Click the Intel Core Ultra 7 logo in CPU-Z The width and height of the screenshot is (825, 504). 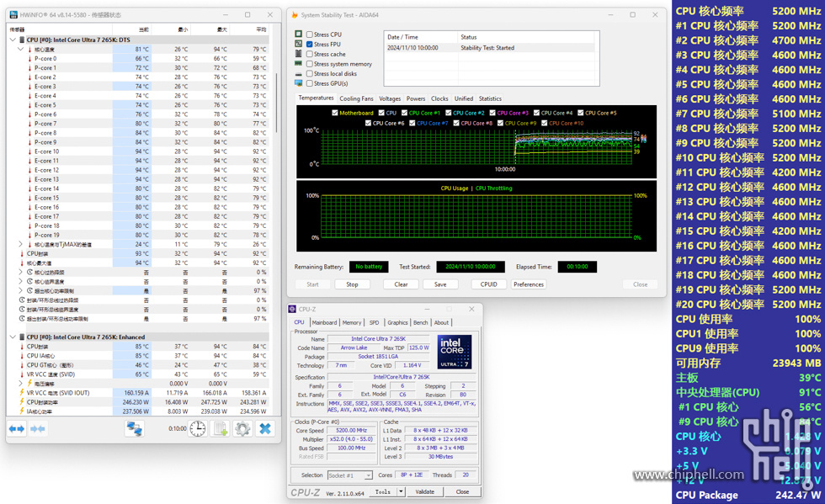pos(455,352)
